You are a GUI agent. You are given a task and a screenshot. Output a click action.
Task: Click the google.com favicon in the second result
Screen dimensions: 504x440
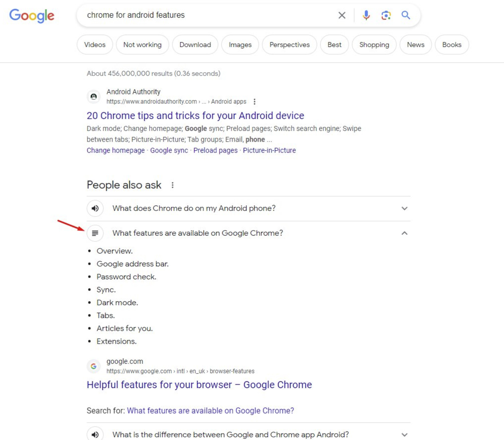(x=93, y=366)
